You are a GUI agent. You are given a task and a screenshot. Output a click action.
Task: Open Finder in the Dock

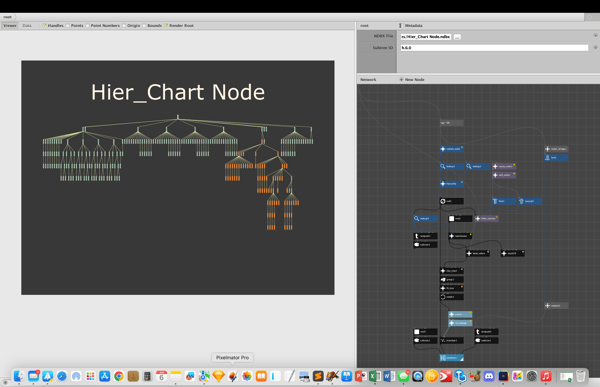pos(19,376)
